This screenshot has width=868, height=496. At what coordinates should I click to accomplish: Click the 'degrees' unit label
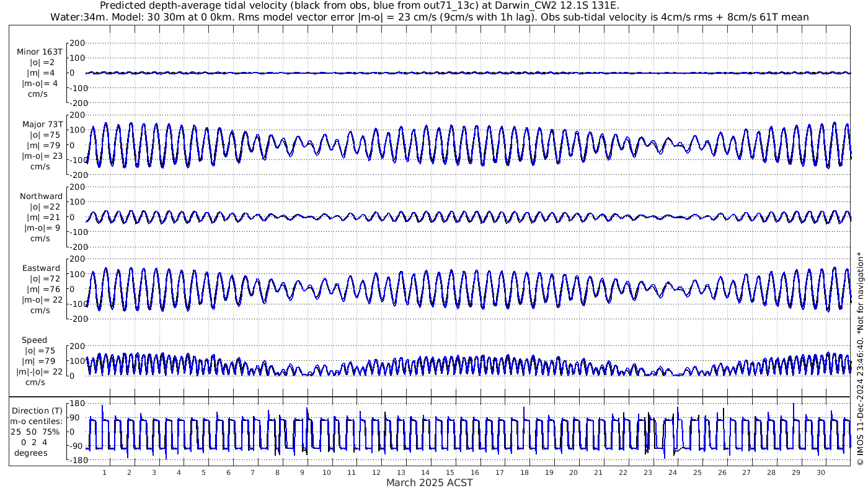[x=32, y=453]
